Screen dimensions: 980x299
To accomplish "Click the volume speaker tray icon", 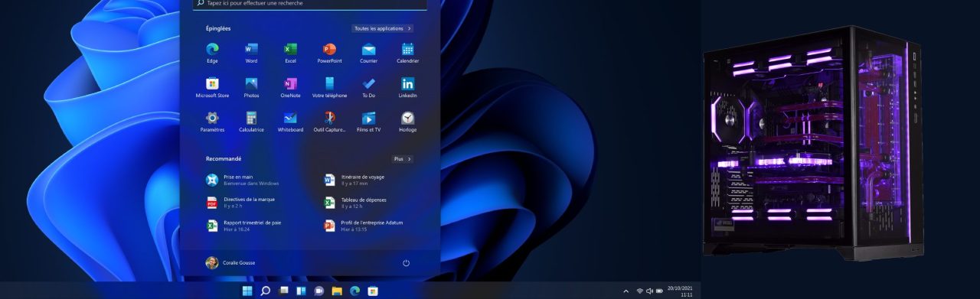I will [649, 291].
